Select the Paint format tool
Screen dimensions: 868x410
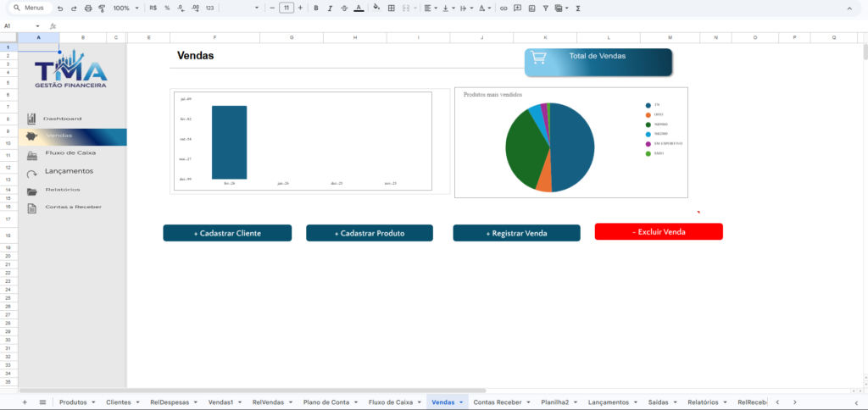point(101,8)
